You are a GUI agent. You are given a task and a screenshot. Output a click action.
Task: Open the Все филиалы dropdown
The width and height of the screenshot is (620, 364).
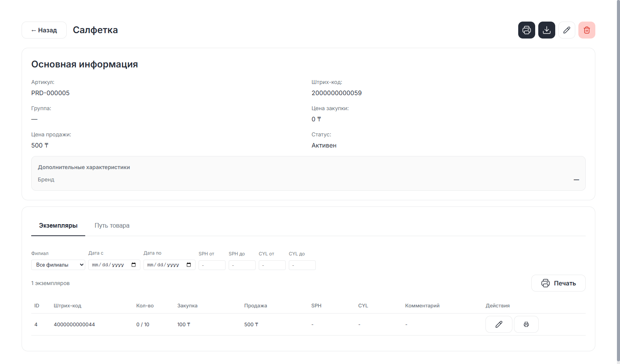(58, 265)
